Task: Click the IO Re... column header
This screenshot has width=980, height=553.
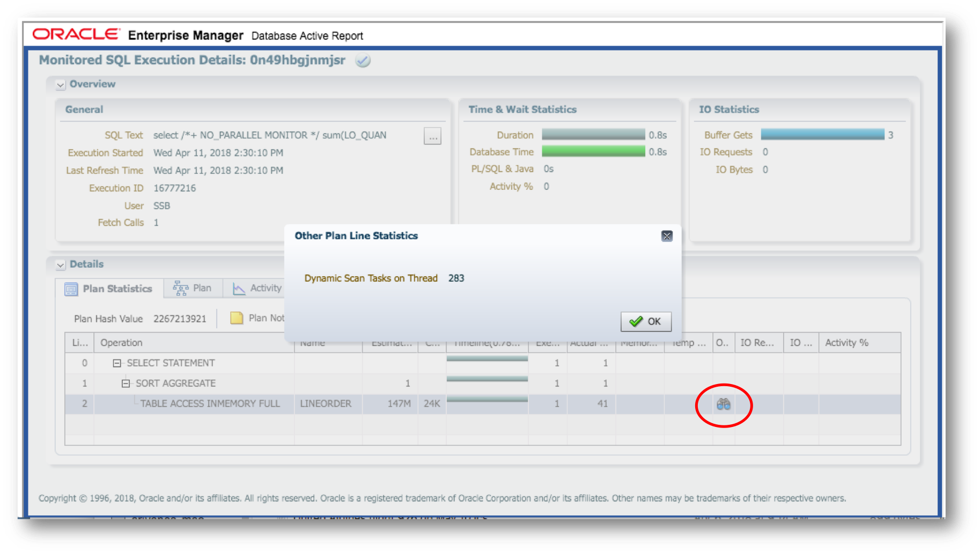Action: (x=758, y=343)
